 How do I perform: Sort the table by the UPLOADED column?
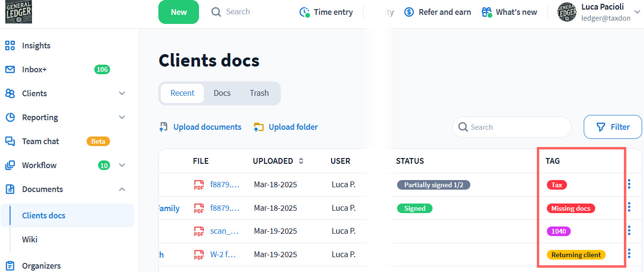click(301, 161)
